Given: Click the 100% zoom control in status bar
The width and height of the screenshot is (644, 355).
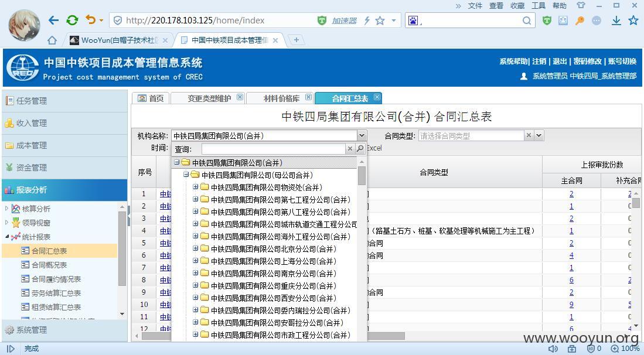Looking at the screenshot, I should [x=625, y=349].
